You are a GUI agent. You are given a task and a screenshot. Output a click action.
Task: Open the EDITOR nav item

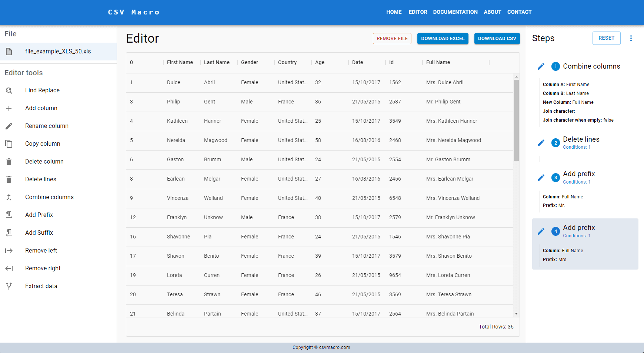coord(418,12)
